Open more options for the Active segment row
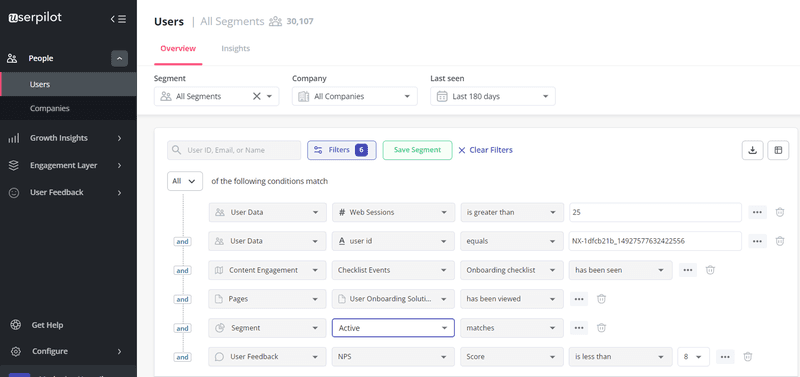 (579, 328)
